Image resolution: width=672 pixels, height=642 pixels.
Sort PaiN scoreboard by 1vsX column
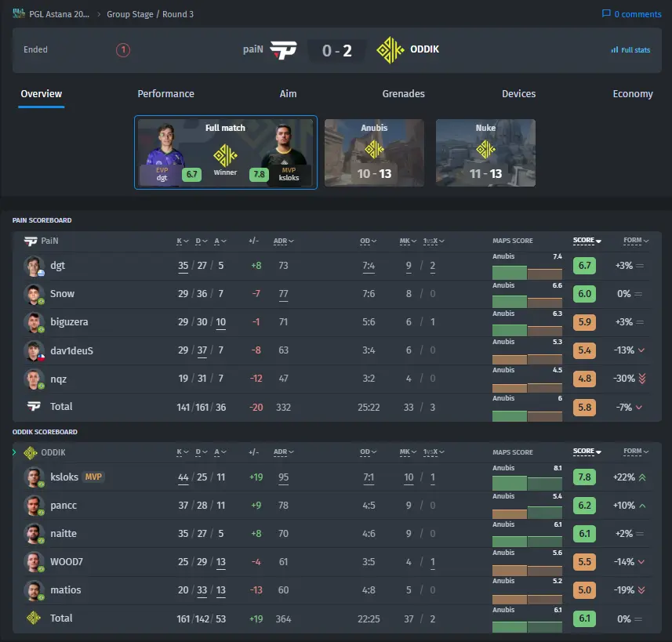(x=434, y=241)
